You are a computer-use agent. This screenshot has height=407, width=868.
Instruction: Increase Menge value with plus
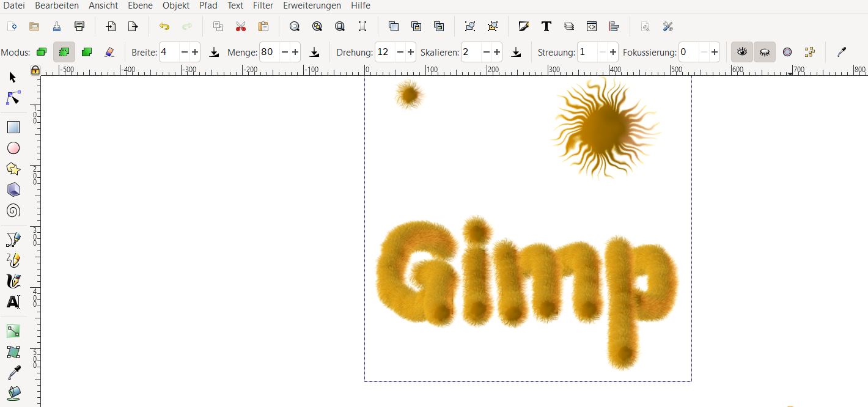pyautogui.click(x=295, y=53)
